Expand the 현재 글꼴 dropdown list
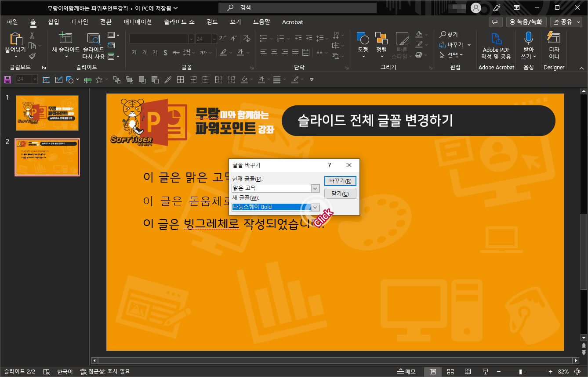The height and width of the screenshot is (377, 588). [x=315, y=188]
